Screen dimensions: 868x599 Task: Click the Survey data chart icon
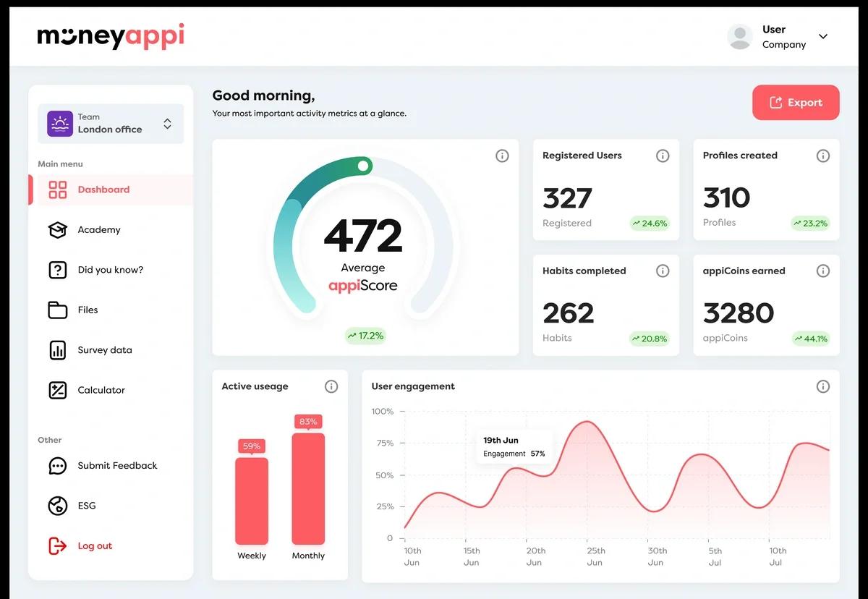click(57, 350)
